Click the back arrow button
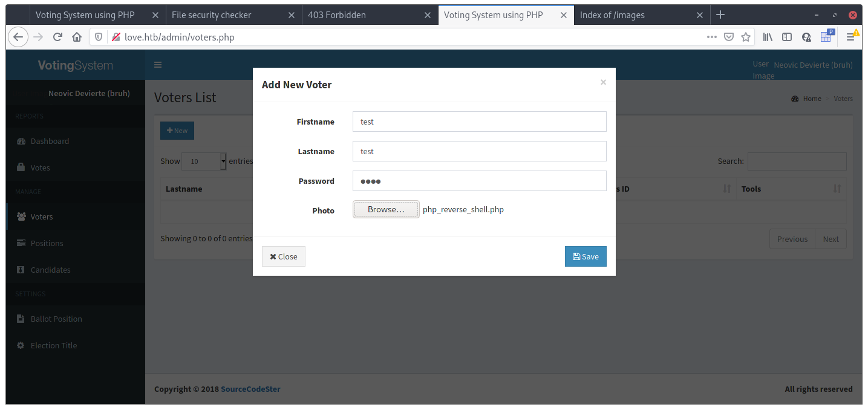The image size is (868, 410). point(18,37)
